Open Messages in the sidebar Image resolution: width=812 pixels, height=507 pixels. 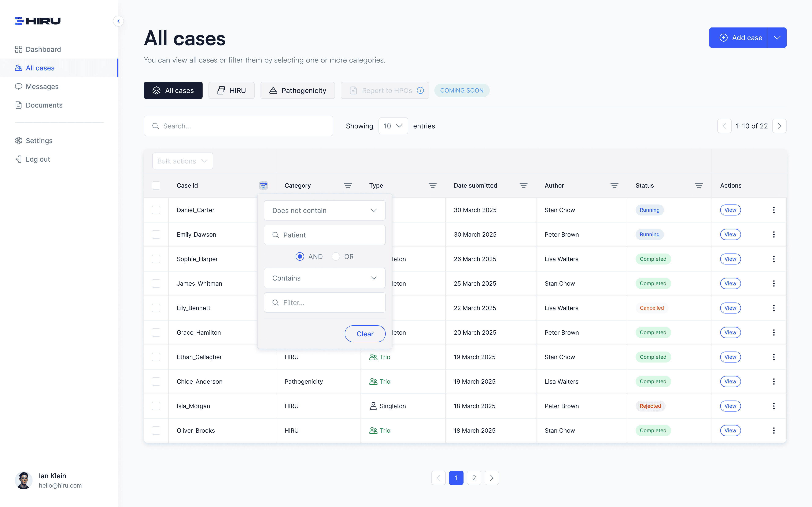tap(42, 87)
